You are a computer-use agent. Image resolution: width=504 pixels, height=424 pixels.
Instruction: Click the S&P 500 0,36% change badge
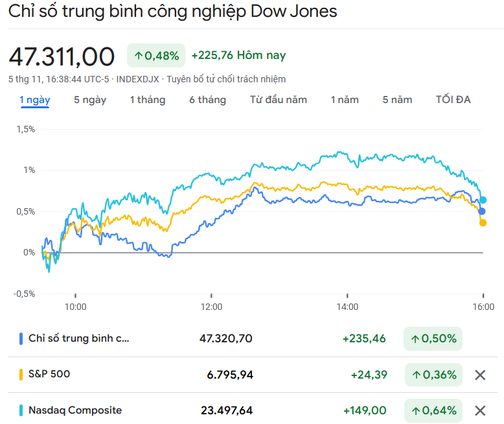(433, 375)
